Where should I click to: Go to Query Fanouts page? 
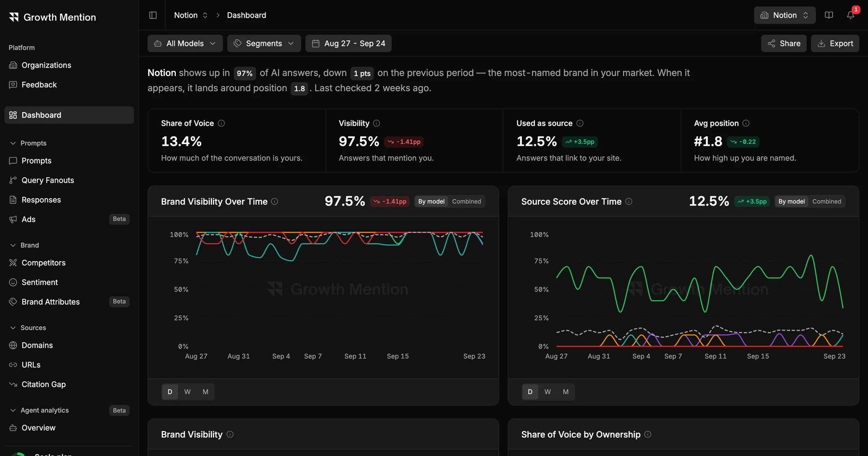pos(69,180)
